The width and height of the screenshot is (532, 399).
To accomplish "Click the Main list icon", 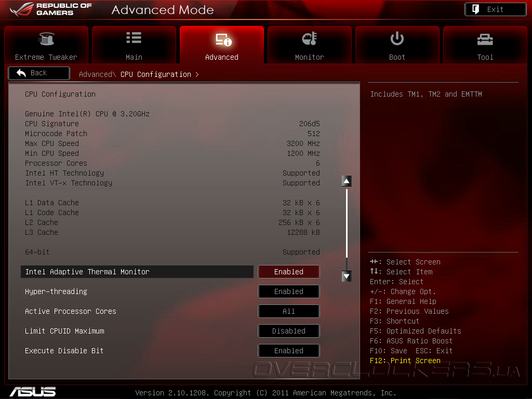I will (134, 37).
